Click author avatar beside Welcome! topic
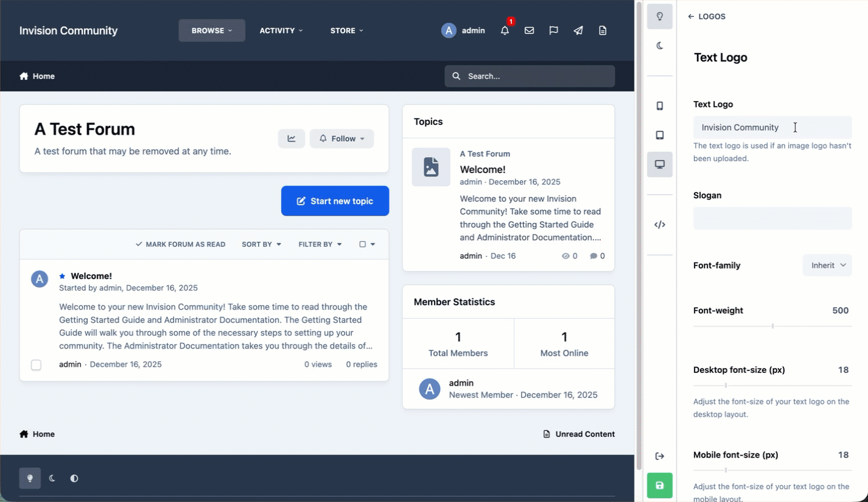The width and height of the screenshot is (868, 502). [x=40, y=279]
